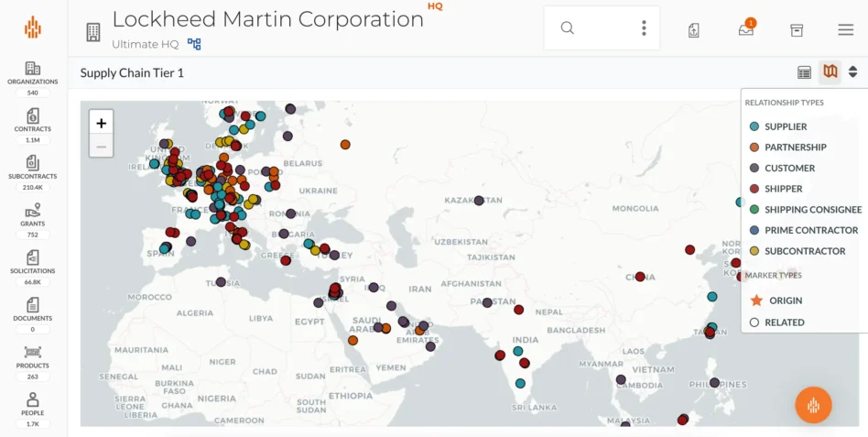Viewport: 868px width, 437px height.
Task: Open the hamburger main menu
Action: [845, 30]
